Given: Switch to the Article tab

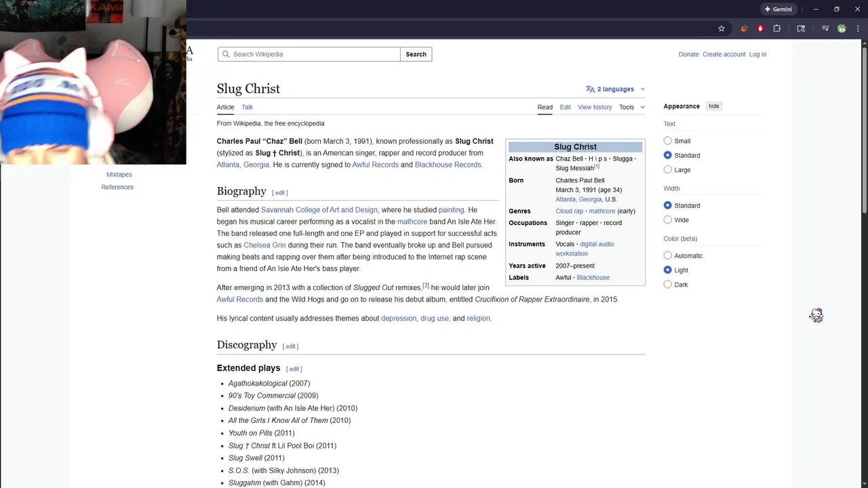Looking at the screenshot, I should (225, 107).
